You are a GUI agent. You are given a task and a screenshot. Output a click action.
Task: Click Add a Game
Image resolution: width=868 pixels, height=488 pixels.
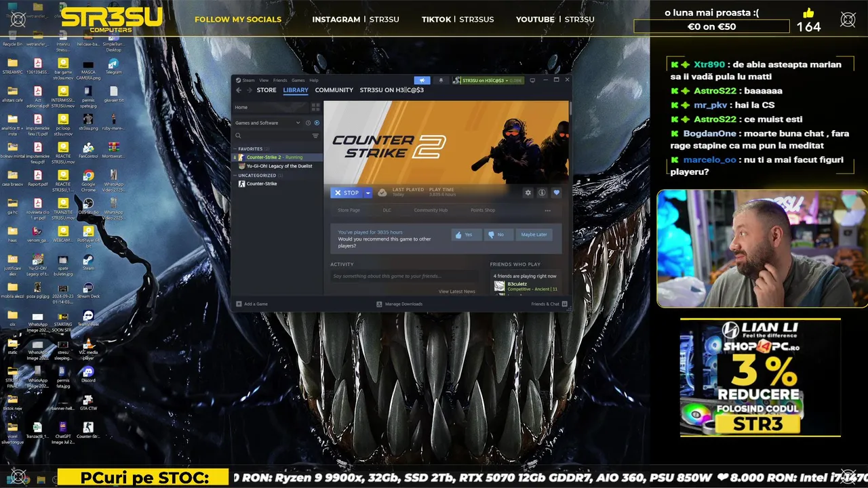252,304
